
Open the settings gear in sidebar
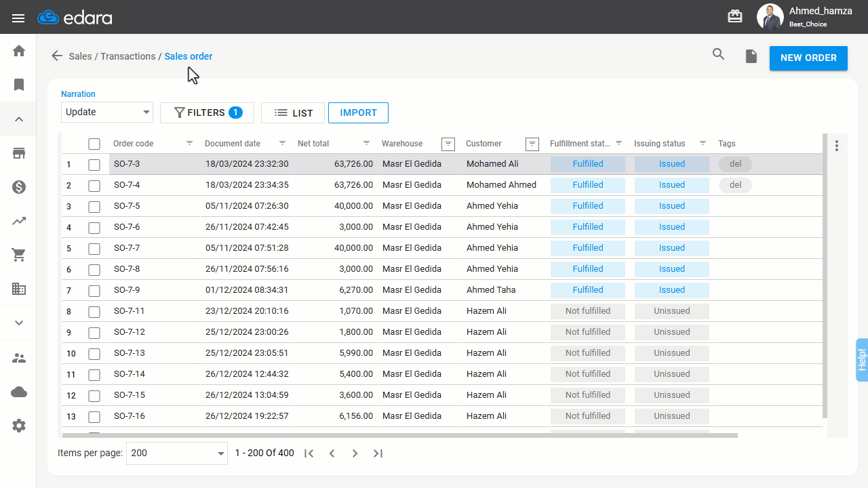[x=19, y=426]
